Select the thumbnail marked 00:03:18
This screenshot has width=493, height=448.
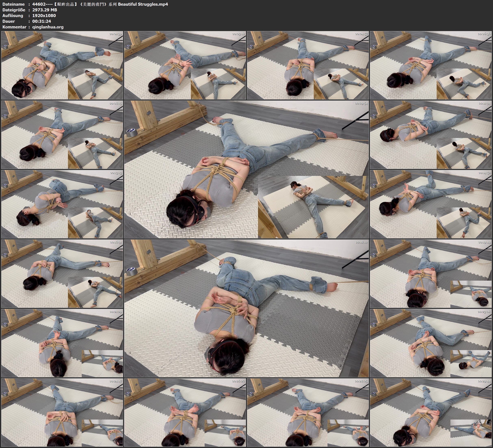coord(185,65)
